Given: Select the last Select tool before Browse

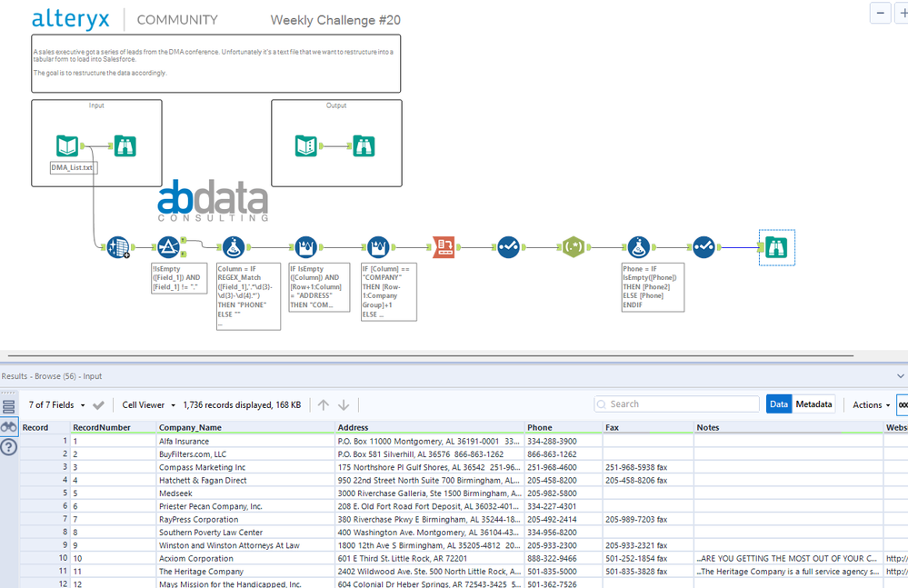Looking at the screenshot, I should (x=704, y=247).
